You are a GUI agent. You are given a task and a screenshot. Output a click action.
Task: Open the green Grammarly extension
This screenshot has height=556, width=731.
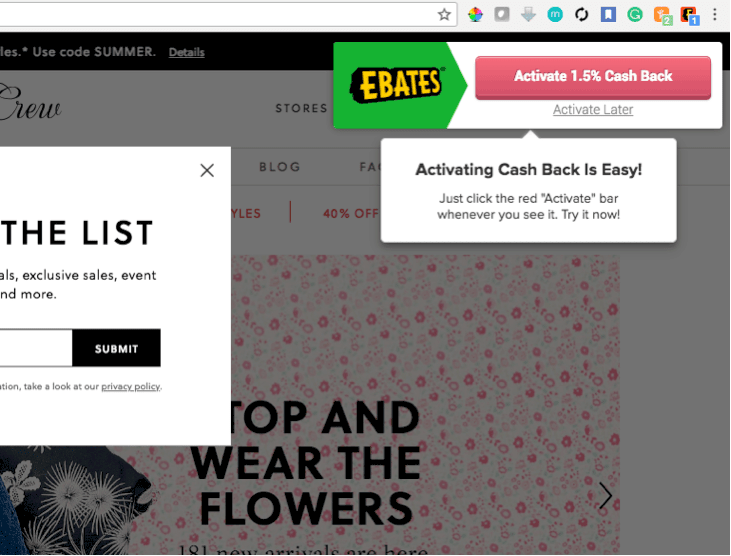pos(634,15)
